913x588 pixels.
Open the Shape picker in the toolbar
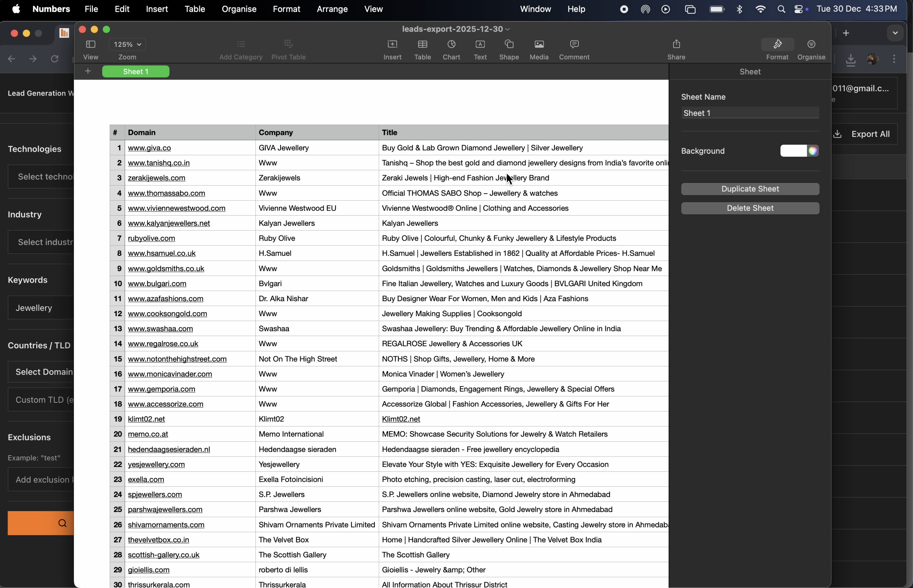[509, 49]
